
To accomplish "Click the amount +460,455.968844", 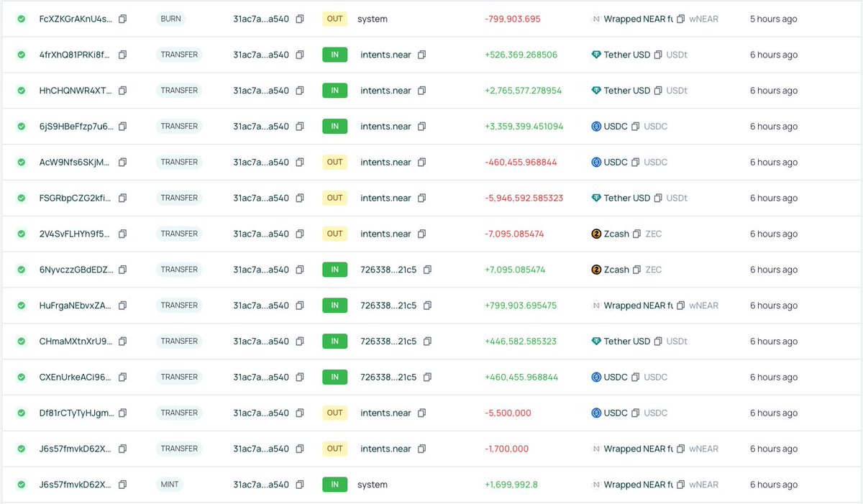I will point(521,377).
